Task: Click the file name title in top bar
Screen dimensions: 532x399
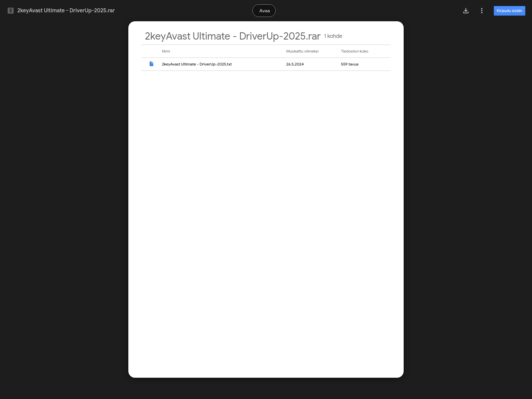Action: pos(66,11)
